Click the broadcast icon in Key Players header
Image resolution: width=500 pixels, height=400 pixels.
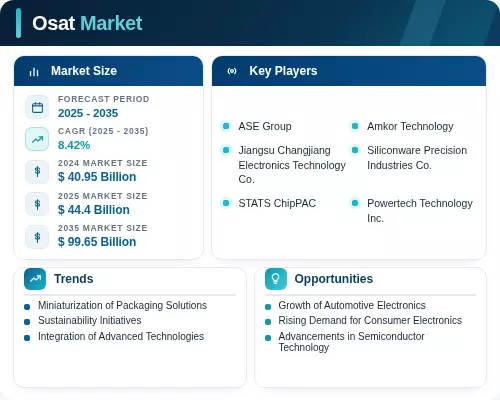click(232, 71)
